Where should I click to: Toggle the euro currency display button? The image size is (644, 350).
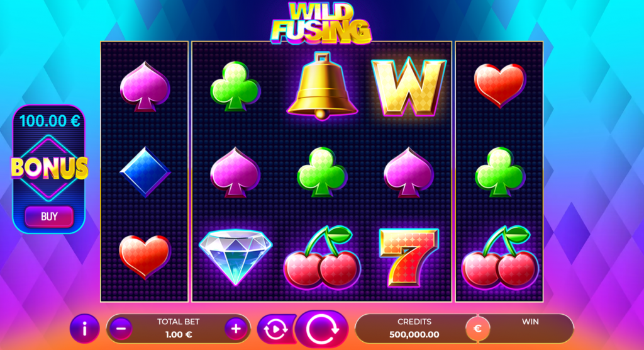click(x=477, y=329)
